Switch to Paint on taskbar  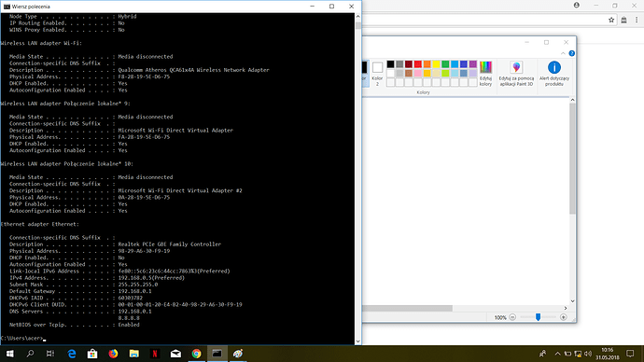pyautogui.click(x=238, y=354)
